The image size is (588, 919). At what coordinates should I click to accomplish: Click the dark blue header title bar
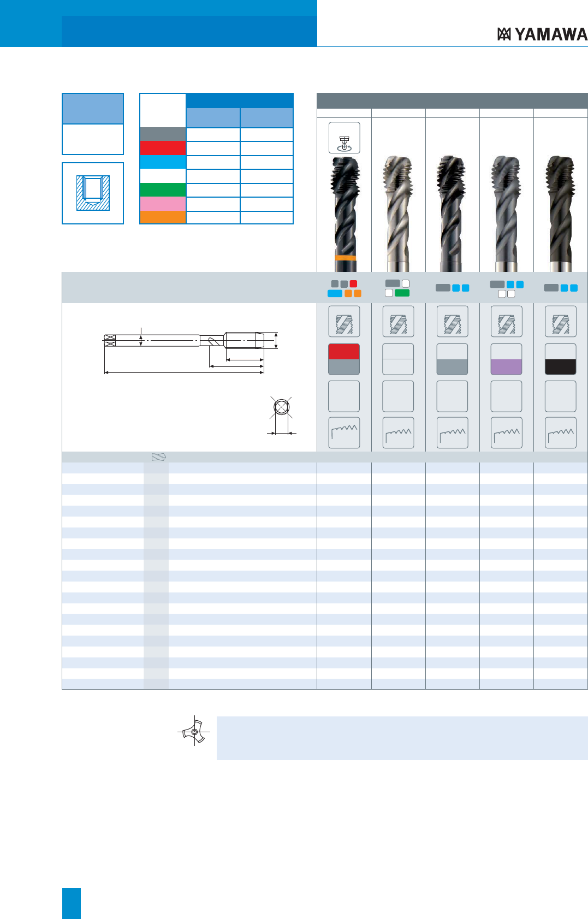click(x=189, y=31)
